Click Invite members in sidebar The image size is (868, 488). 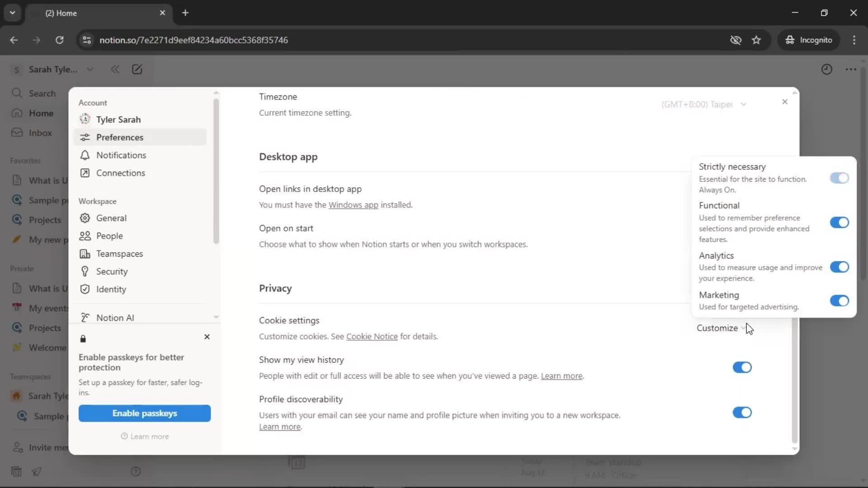tap(40, 447)
